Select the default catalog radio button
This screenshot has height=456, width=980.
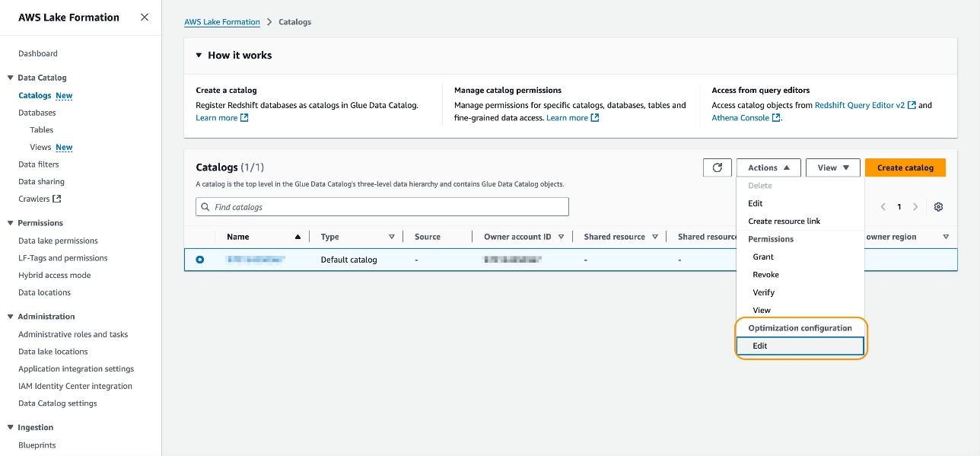click(x=200, y=260)
